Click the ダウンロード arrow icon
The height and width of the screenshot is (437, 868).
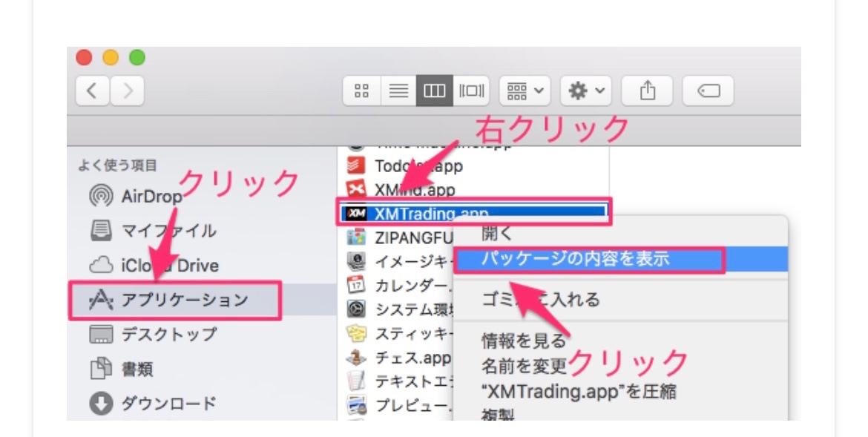pos(101,404)
